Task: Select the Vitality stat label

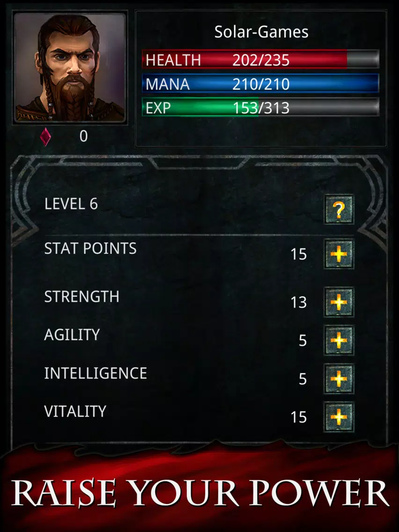Action: 75,411
